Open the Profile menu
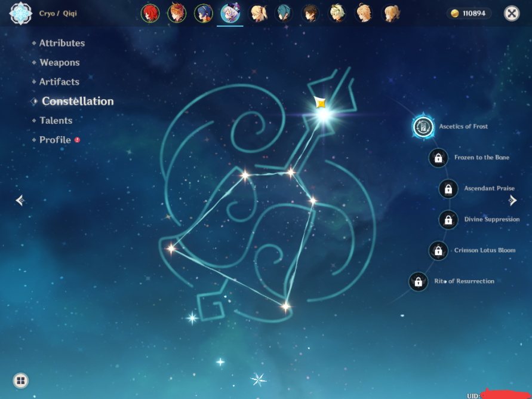Image resolution: width=532 pixels, height=399 pixels. point(55,140)
